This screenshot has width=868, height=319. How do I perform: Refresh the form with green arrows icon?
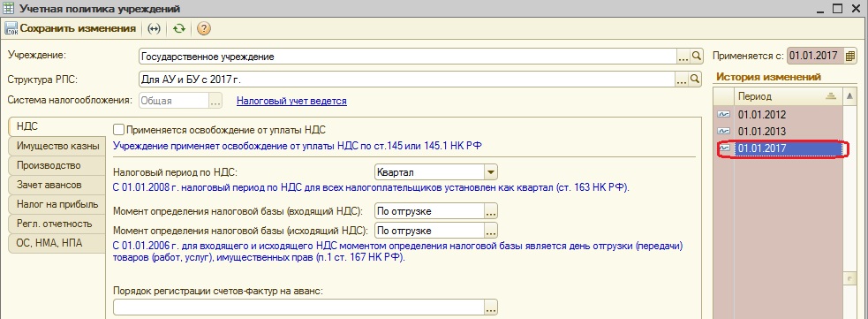pyautogui.click(x=178, y=29)
